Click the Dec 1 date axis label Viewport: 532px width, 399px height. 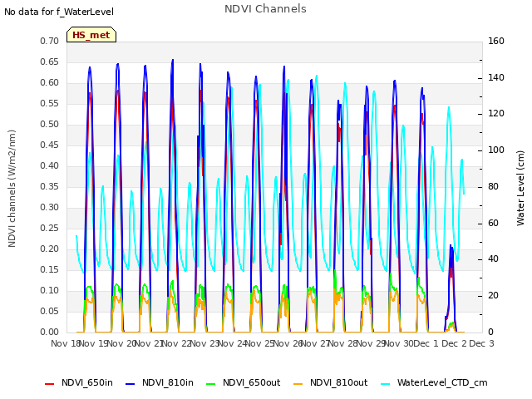(426, 343)
